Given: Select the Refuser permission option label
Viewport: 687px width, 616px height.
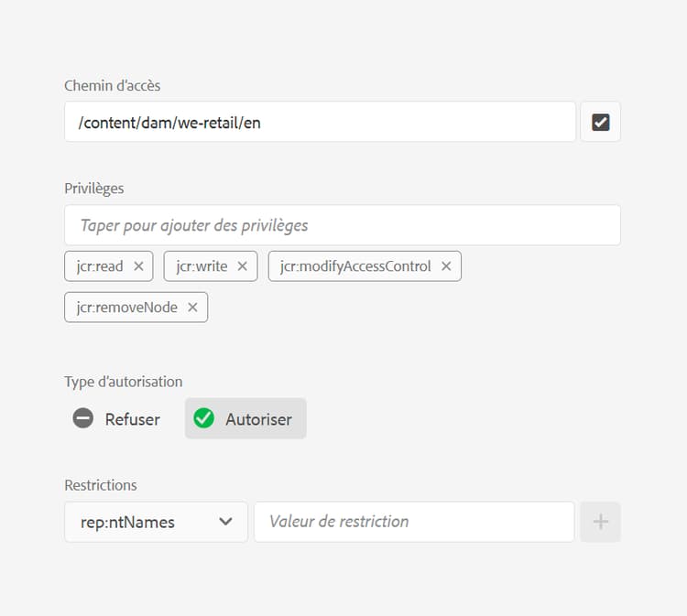Looking at the screenshot, I should (x=132, y=419).
